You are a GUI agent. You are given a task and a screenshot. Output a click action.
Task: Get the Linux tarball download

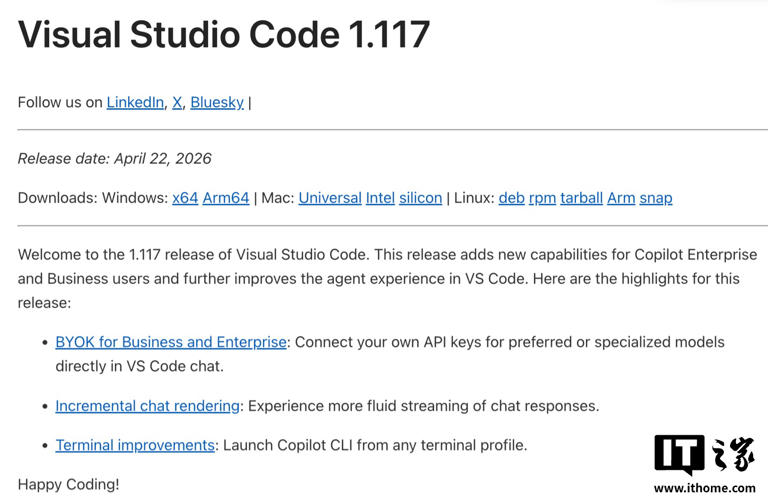[x=581, y=198]
